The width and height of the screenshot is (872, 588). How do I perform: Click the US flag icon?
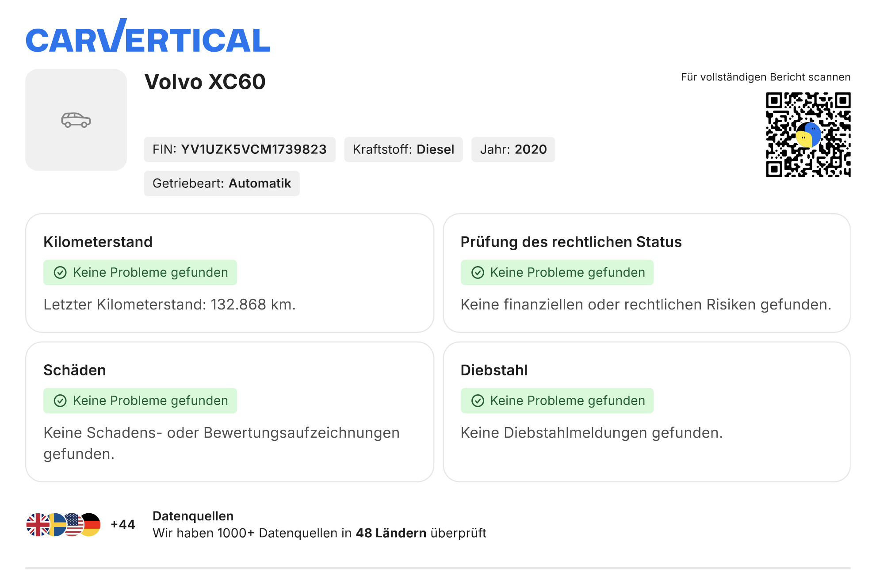tap(74, 525)
